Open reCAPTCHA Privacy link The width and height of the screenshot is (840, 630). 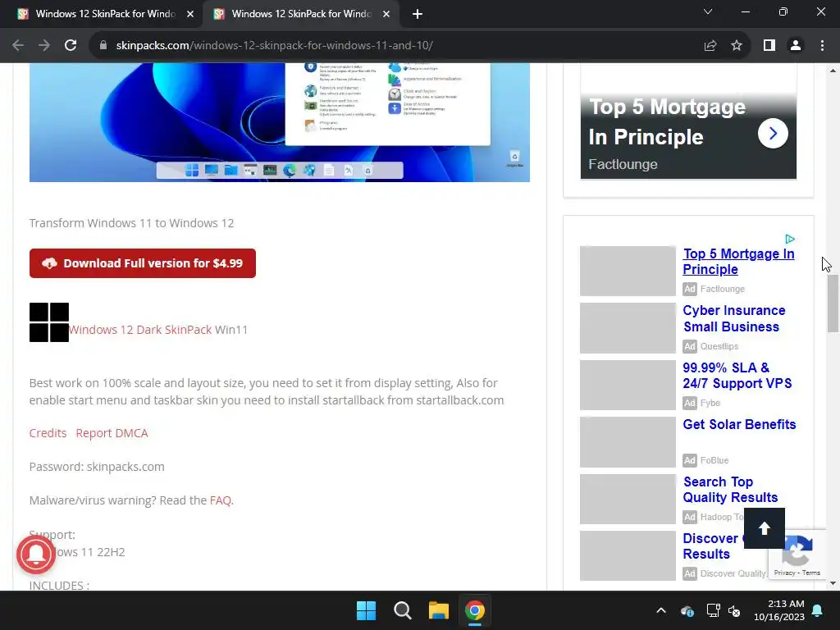click(x=784, y=573)
